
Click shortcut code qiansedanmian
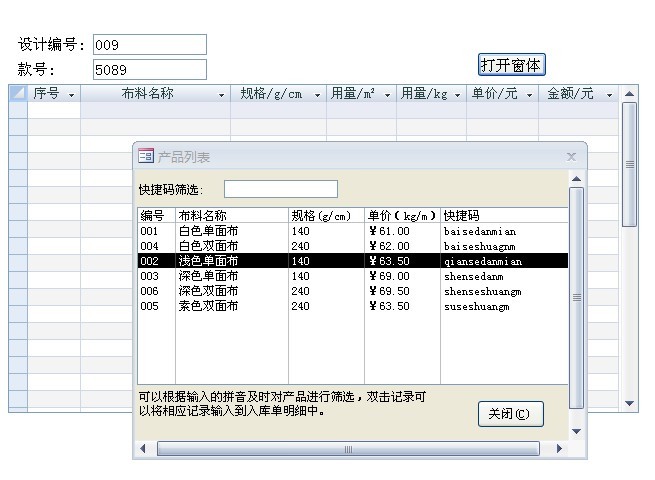click(482, 262)
